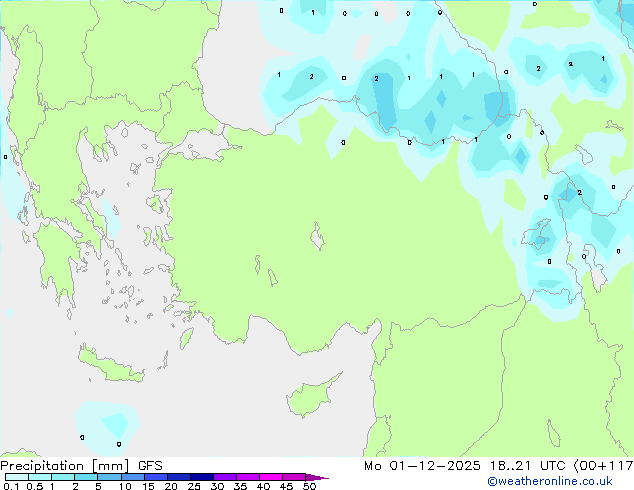Pick the 15–20 mm legend swatch
634x490 pixels.
pyautogui.click(x=156, y=477)
